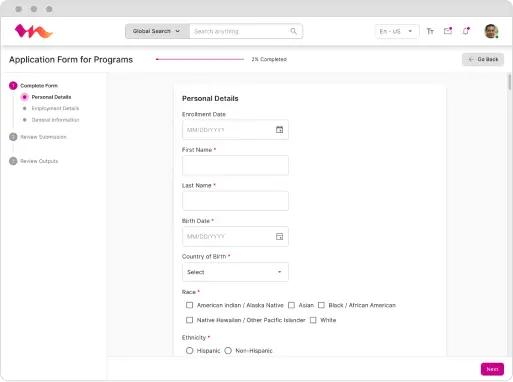Select General Information in the sidebar
The image size is (513, 382).
click(x=55, y=120)
